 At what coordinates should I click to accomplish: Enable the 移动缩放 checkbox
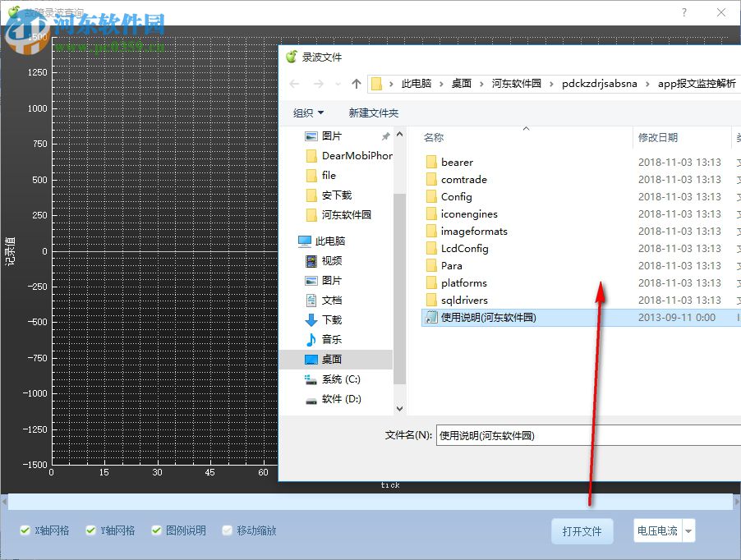227,530
